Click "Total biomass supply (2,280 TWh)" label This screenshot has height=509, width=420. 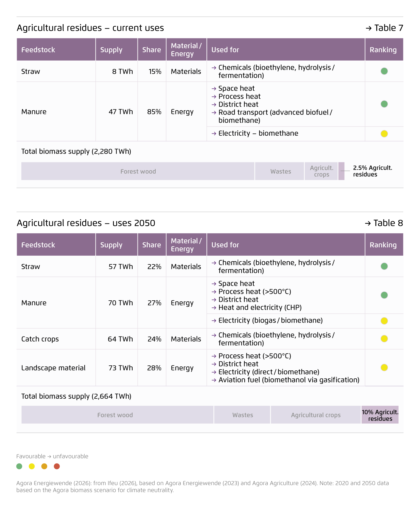(76, 152)
